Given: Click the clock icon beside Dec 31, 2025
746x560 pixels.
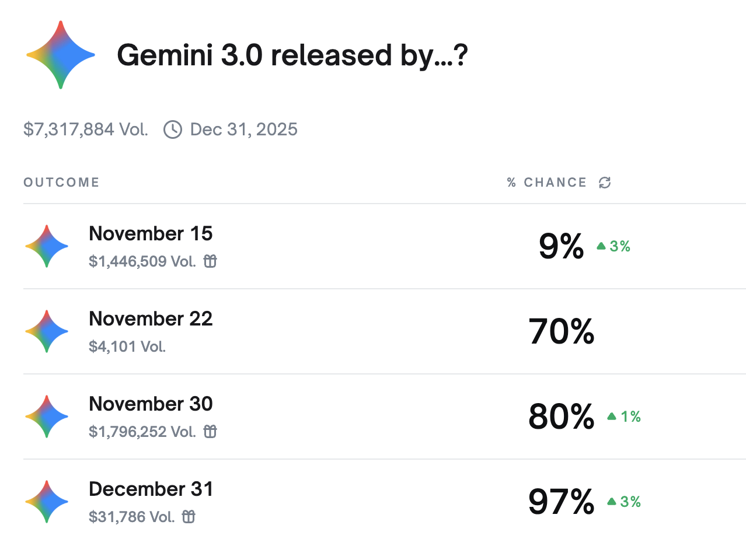Looking at the screenshot, I should 173,129.
